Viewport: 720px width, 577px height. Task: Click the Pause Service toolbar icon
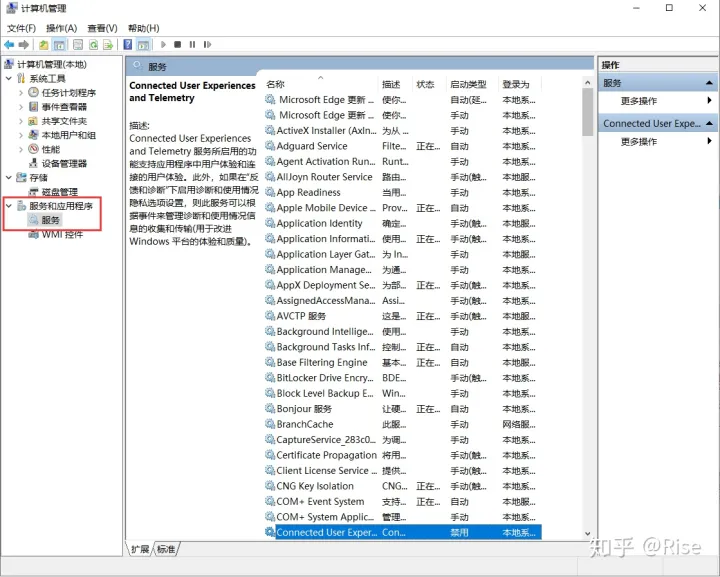[x=192, y=45]
